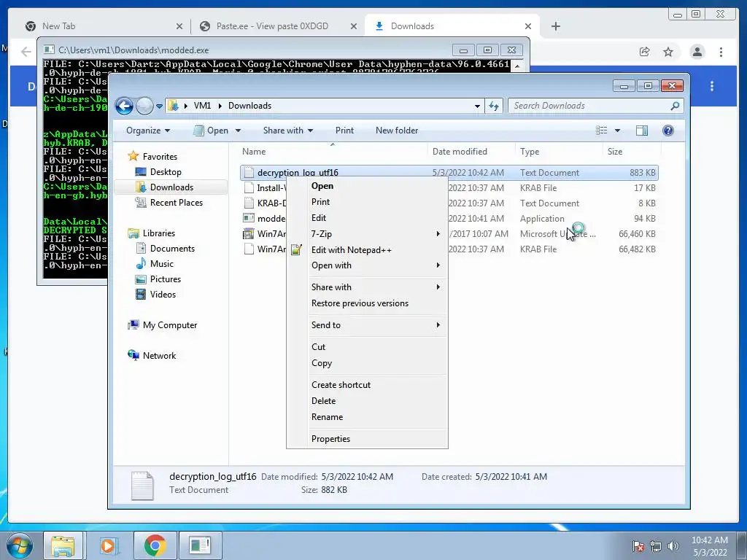Open the Pictures library
The height and width of the screenshot is (560, 747).
pos(166,279)
